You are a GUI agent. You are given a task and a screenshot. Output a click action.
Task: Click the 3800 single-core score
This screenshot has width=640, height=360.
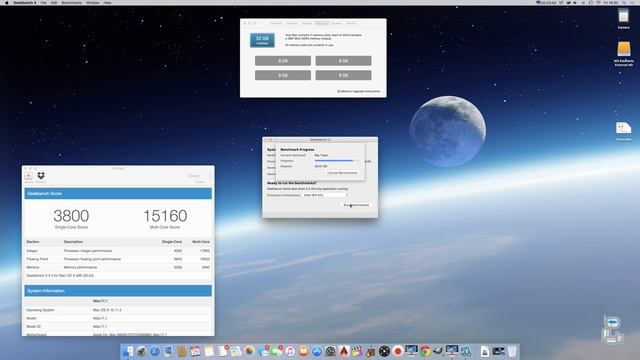(x=71, y=216)
